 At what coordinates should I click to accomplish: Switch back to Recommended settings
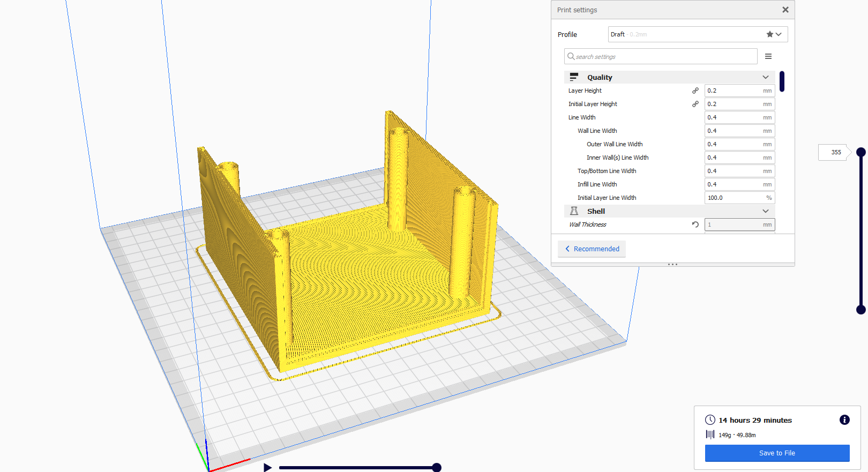[x=592, y=249]
